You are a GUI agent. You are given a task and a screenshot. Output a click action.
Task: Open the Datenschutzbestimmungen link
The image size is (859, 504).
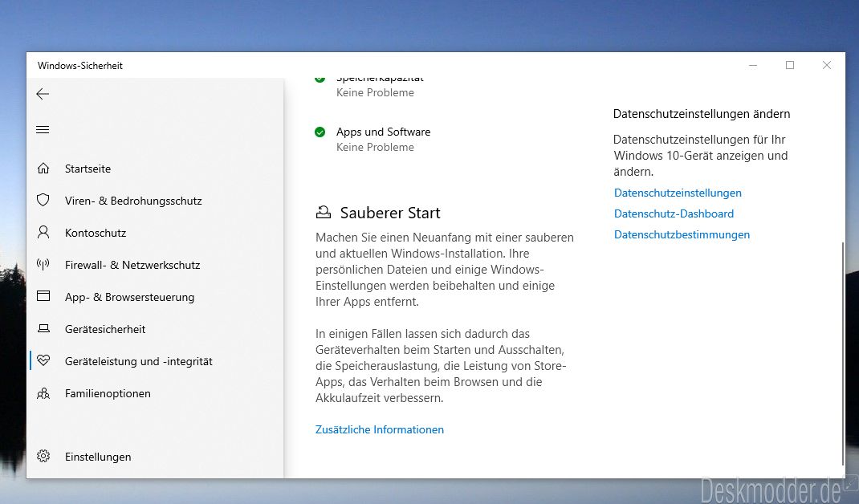pos(682,234)
